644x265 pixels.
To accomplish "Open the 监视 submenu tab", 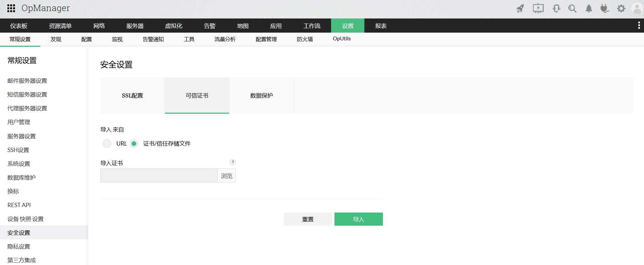I will click(117, 39).
